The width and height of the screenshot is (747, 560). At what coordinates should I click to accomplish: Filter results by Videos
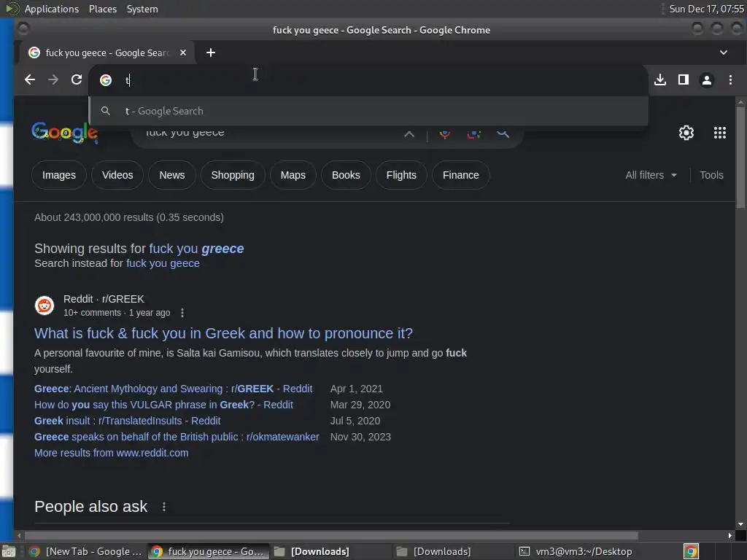click(117, 175)
